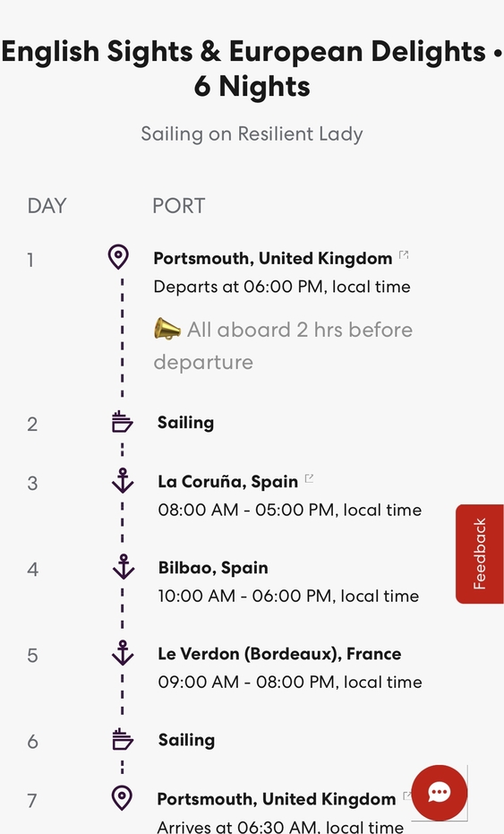Open La Coruña, Spain port link

(x=227, y=482)
